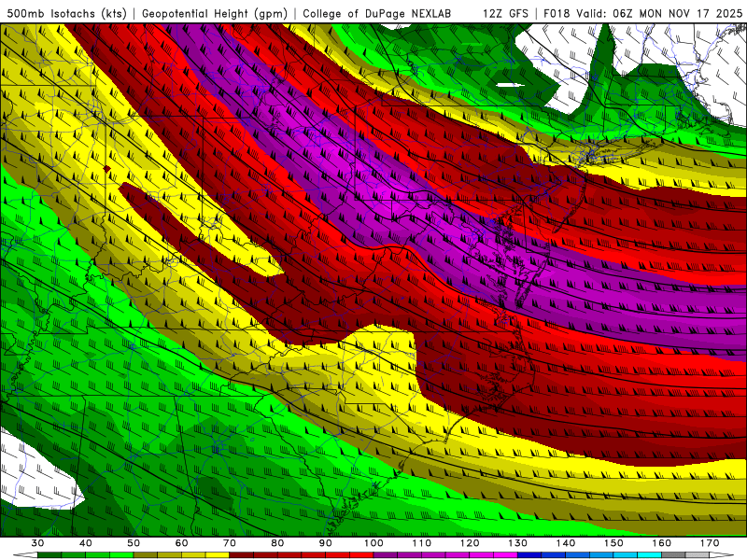
Task: Click the darkest green 30-35 kt legend swatch
Action: [49, 555]
